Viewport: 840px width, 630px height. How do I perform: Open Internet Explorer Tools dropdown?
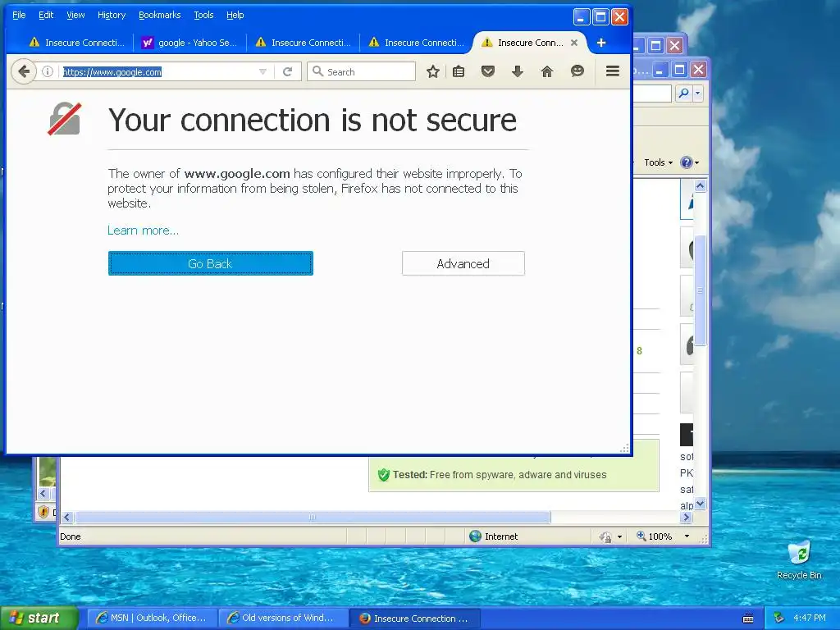coord(658,162)
